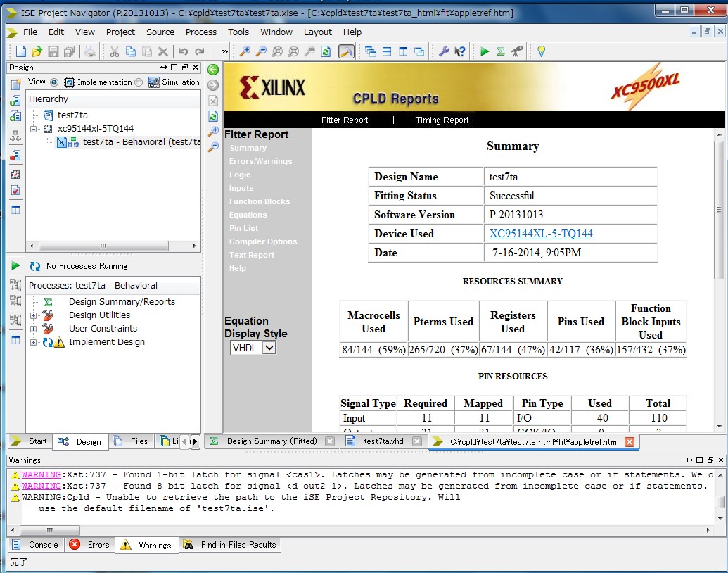728x573 pixels.
Task: Open the Function Blocks report section
Action: coord(259,201)
